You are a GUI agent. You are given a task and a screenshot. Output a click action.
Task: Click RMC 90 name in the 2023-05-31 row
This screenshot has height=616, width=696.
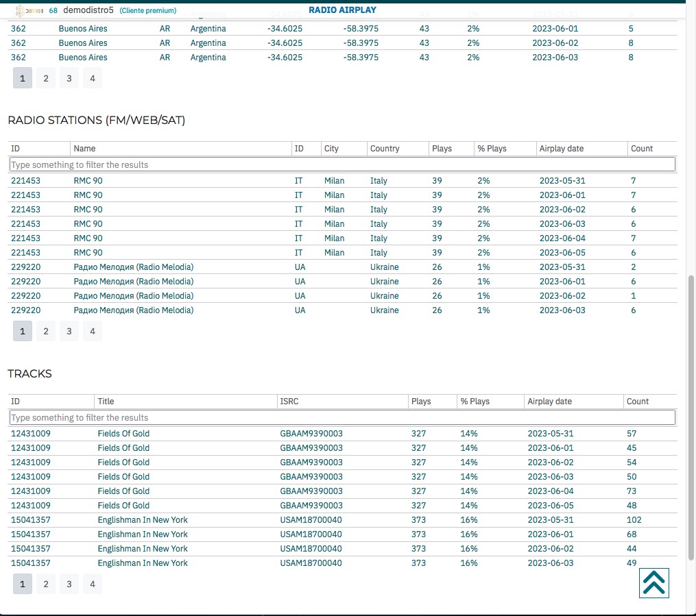click(88, 180)
